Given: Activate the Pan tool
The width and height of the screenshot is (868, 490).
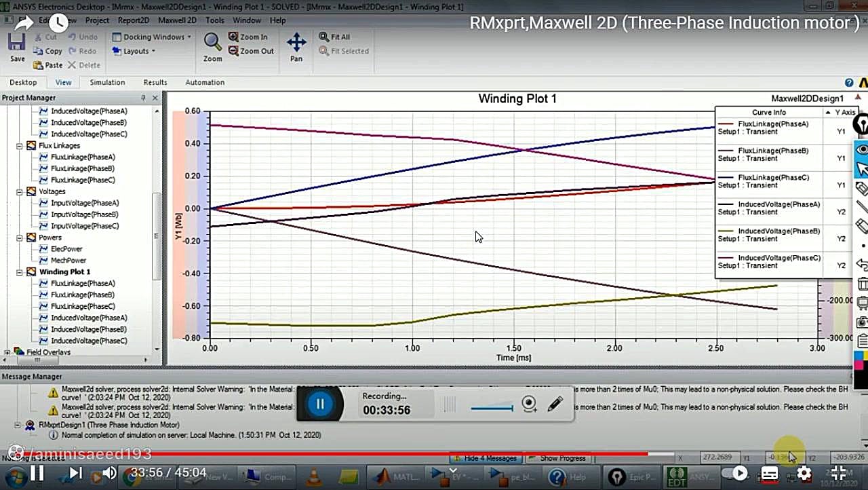Looking at the screenshot, I should point(296,48).
